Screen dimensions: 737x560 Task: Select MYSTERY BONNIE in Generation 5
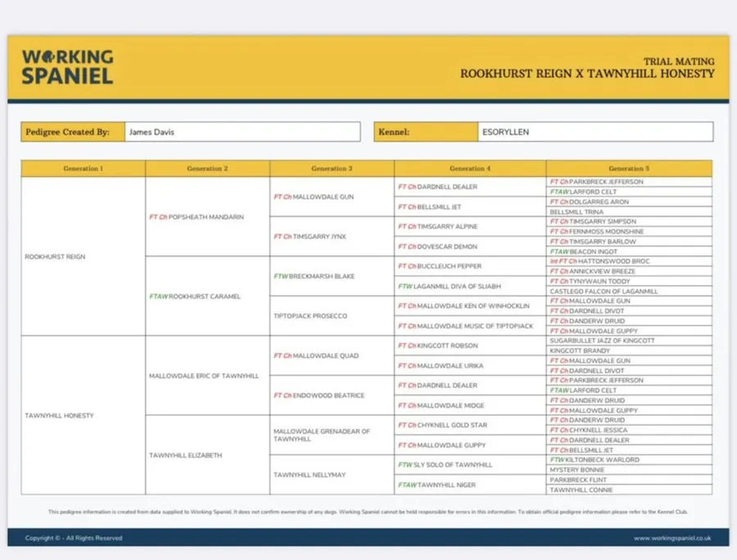click(x=577, y=470)
